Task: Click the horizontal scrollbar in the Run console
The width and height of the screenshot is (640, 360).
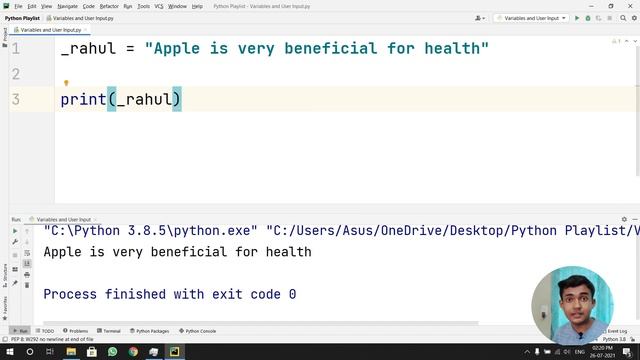Action: point(260,323)
